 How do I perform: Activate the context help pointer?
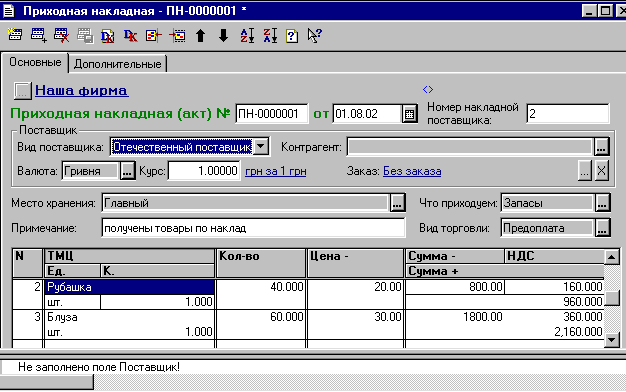click(x=315, y=36)
